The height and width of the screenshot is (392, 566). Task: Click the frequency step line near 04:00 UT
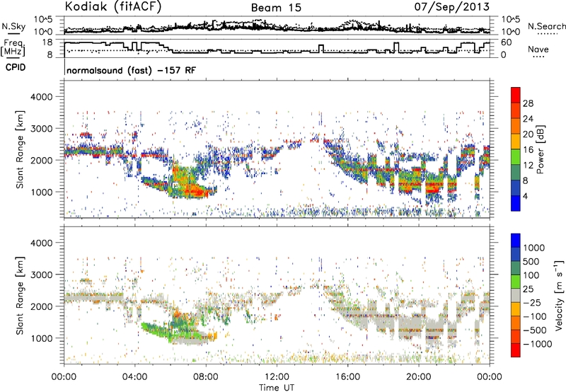[x=134, y=47]
